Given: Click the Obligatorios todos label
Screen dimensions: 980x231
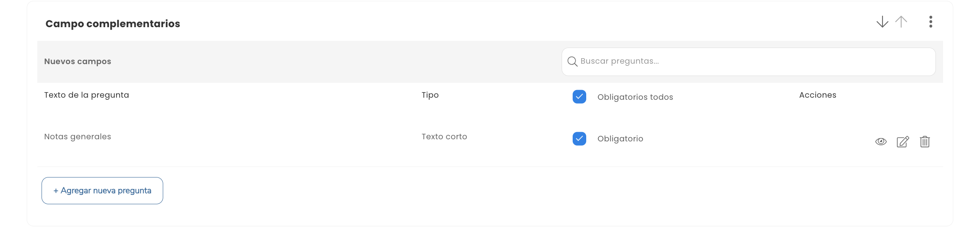Looking at the screenshot, I should [635, 97].
